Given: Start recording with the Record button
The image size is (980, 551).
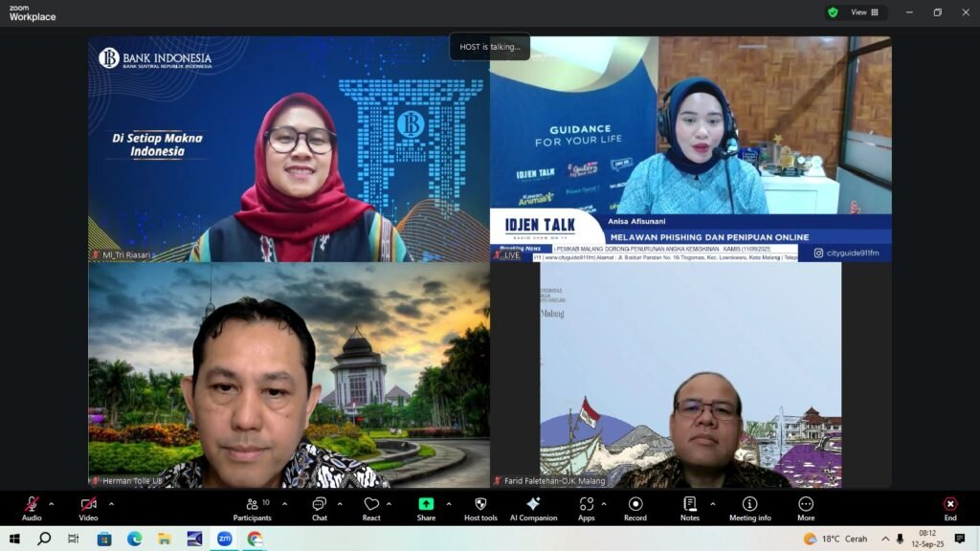Looking at the screenshot, I should (635, 509).
